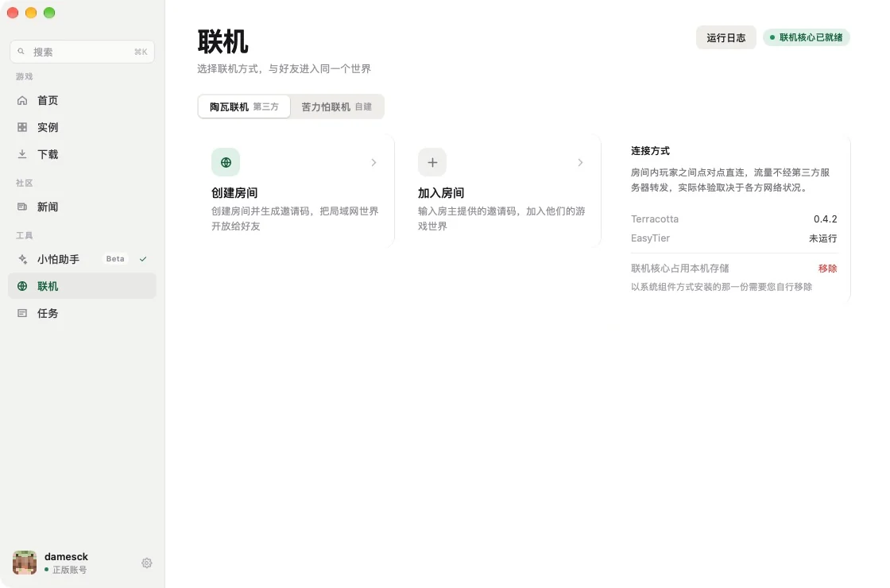
Task: Click the Beta badge label
Action: pos(115,259)
